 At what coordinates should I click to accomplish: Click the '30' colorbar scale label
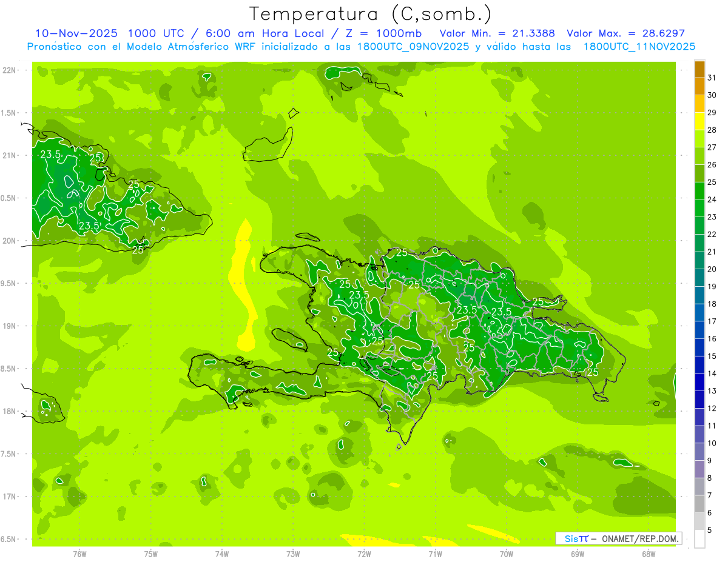click(x=712, y=95)
